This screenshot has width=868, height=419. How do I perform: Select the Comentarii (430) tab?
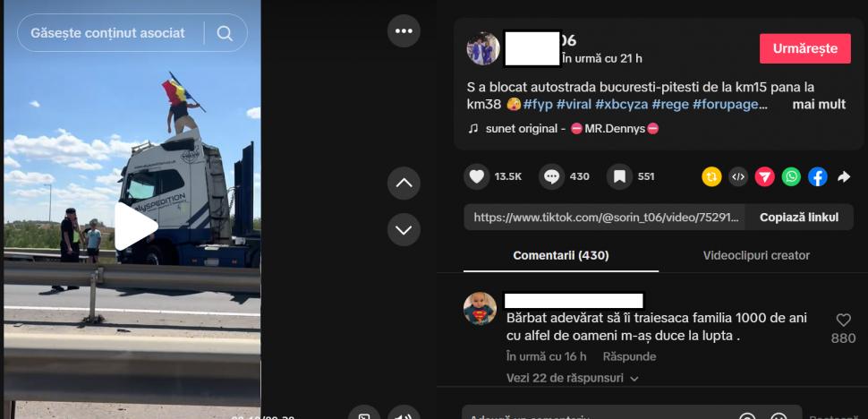[x=561, y=255]
